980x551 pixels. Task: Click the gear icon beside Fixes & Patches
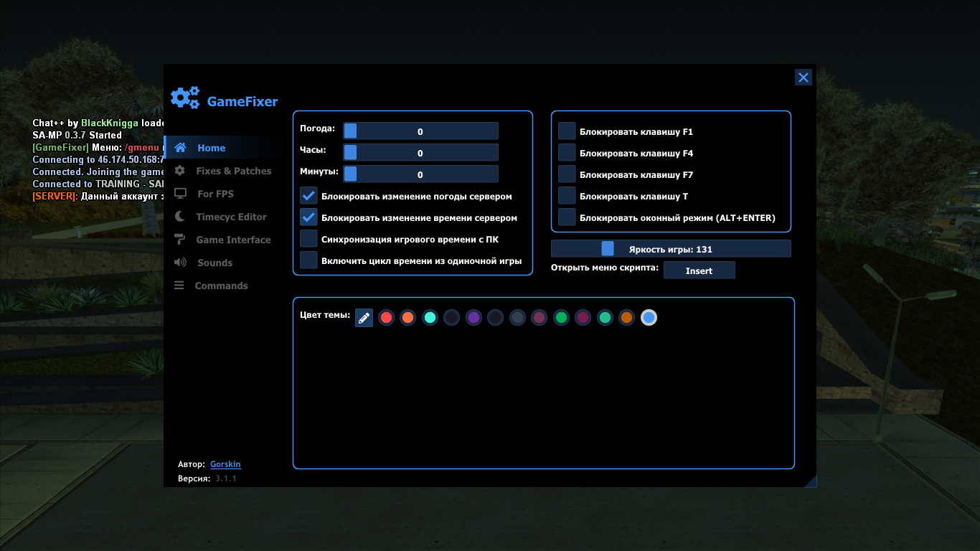(x=180, y=171)
